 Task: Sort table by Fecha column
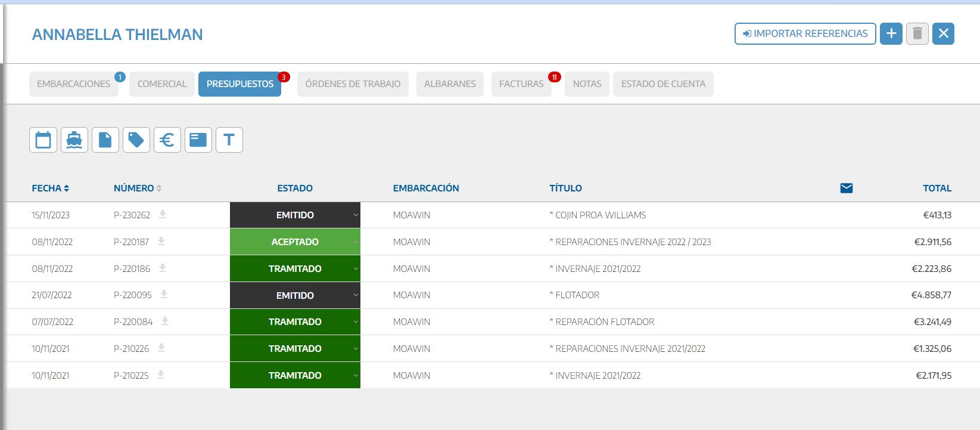[51, 188]
